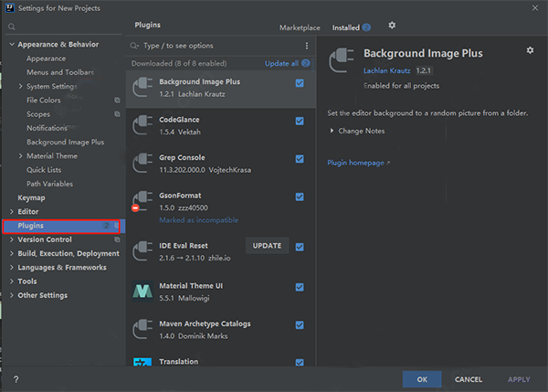The image size is (548, 392).
Task: Switch to the Marketplace tab
Action: [300, 27]
